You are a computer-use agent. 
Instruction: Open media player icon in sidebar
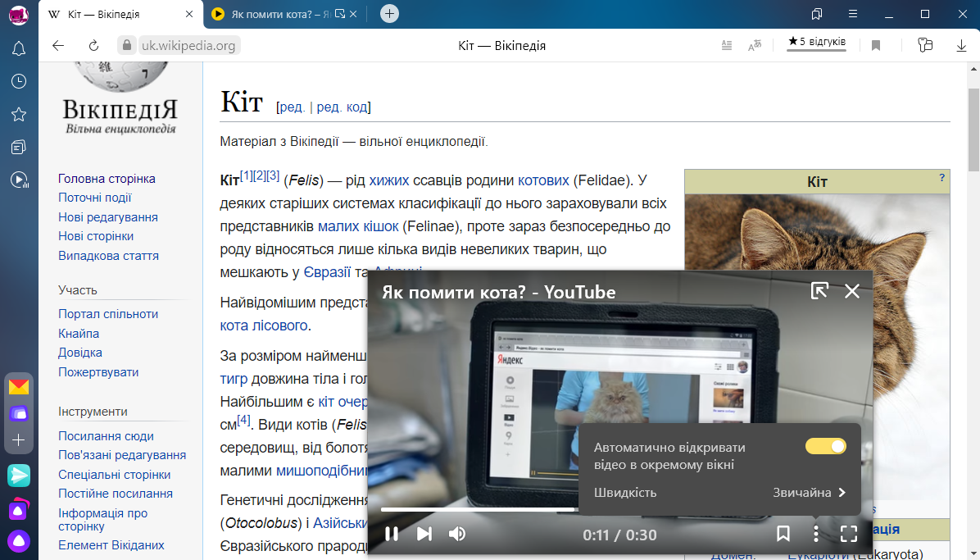(x=19, y=180)
